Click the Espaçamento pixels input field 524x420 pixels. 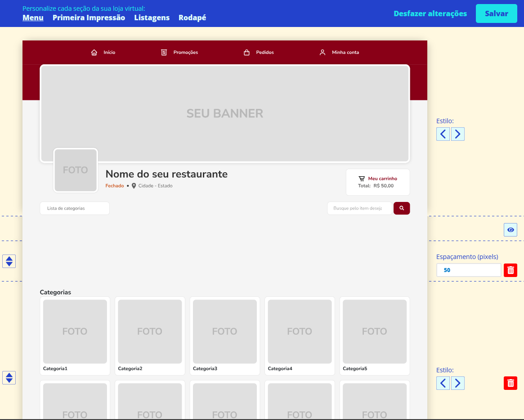click(469, 270)
